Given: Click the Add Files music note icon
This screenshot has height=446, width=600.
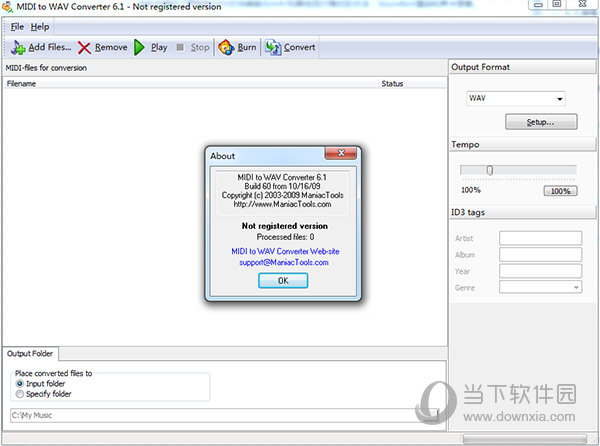Looking at the screenshot, I should [18, 47].
